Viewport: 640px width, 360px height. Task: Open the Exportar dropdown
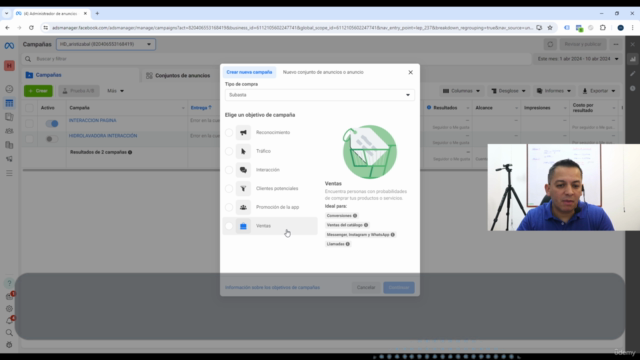click(599, 91)
